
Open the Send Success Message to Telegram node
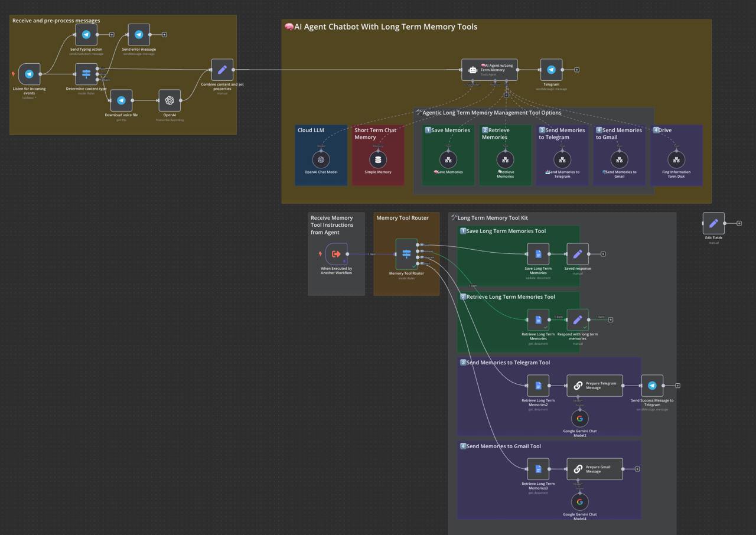click(x=652, y=386)
